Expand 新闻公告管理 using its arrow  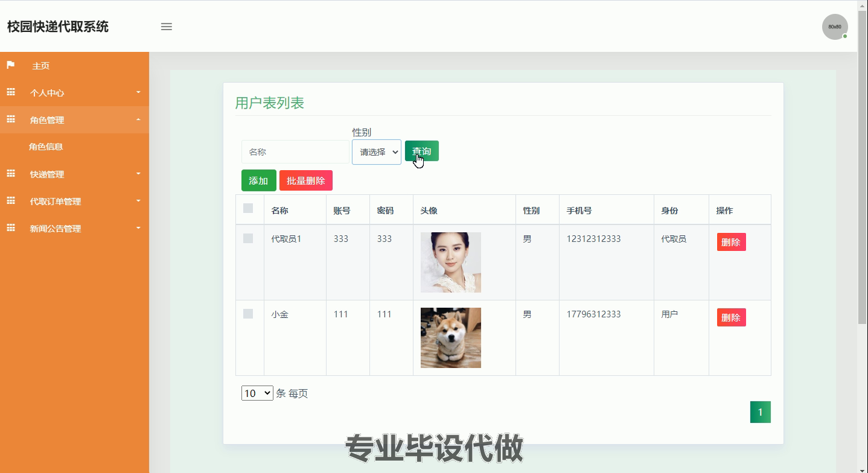click(x=138, y=228)
